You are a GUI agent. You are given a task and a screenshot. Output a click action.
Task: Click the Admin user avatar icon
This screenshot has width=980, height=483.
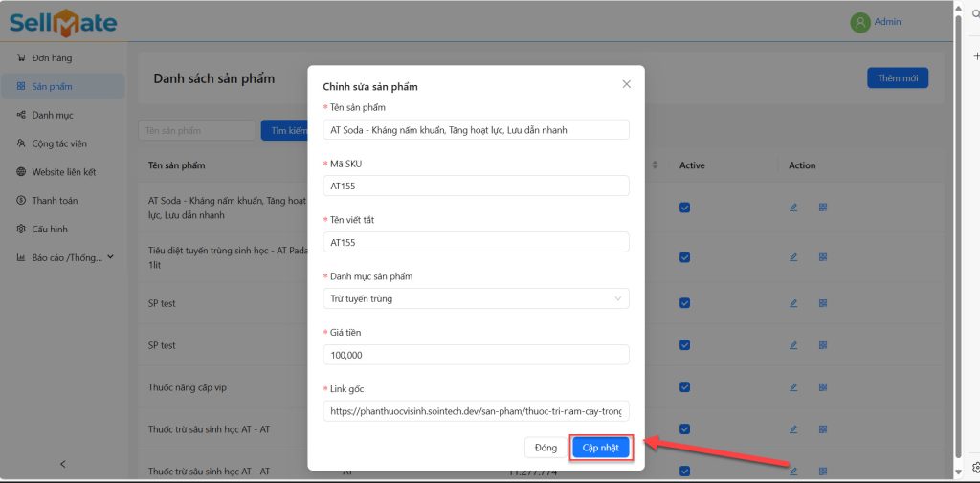pos(860,22)
